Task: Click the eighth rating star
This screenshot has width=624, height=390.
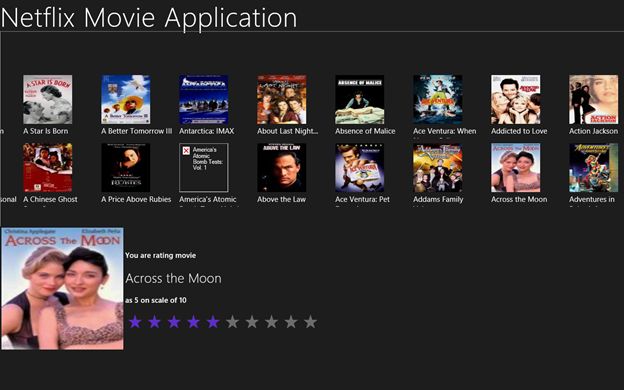Action: coord(271,322)
